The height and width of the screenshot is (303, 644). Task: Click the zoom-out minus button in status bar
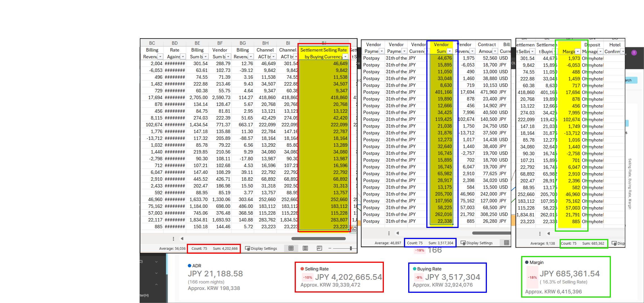pos(330,248)
